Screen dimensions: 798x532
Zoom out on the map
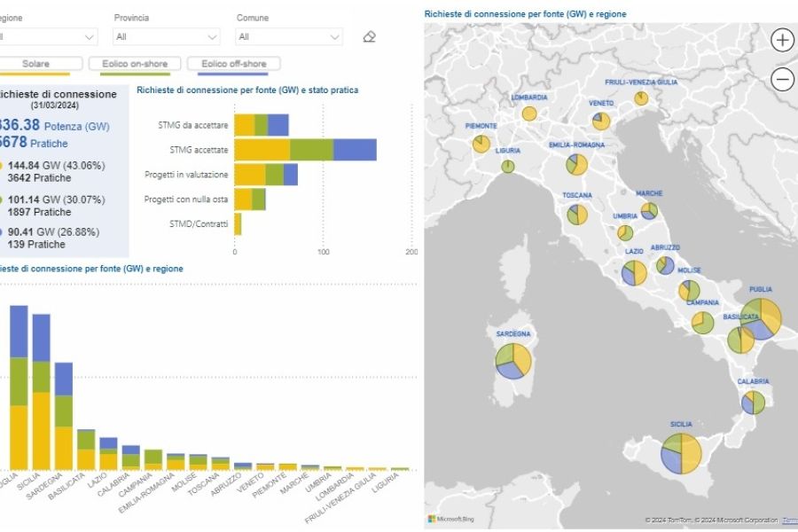(x=783, y=80)
